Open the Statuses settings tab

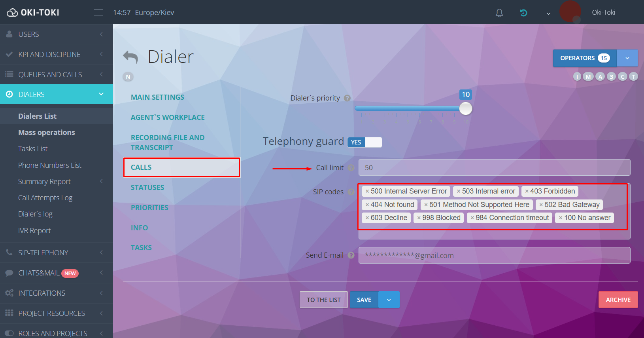(147, 188)
